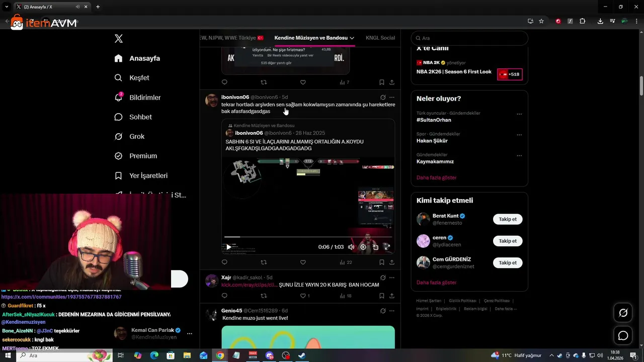Seek in the video progress bar
This screenshot has width=644, height=362.
(x=308, y=237)
